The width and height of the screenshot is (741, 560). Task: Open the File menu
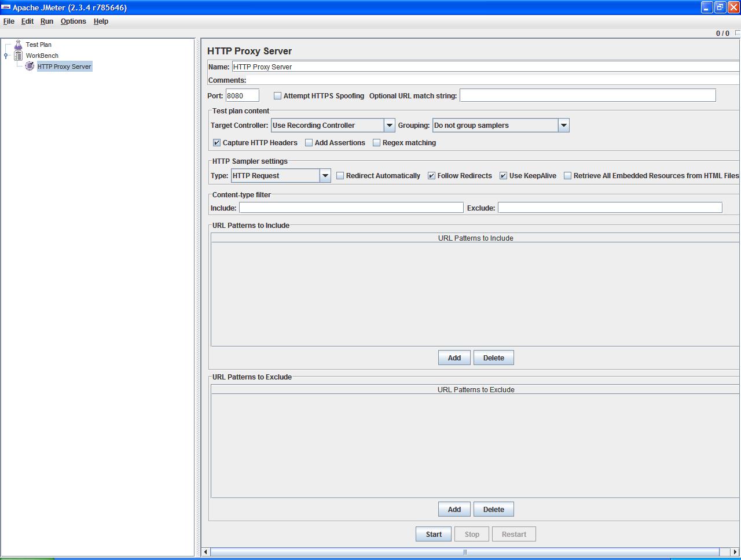coord(9,21)
